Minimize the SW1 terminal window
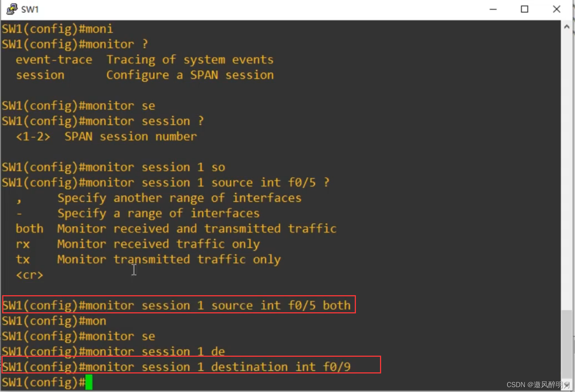 click(493, 9)
